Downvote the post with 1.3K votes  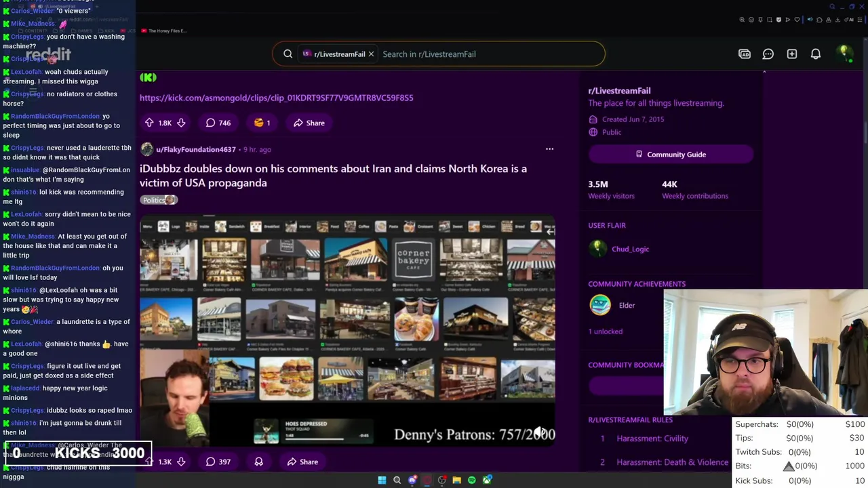click(181, 462)
